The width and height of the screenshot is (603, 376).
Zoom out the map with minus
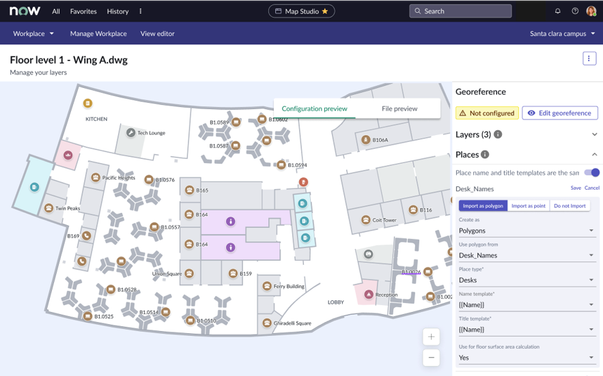coord(431,358)
